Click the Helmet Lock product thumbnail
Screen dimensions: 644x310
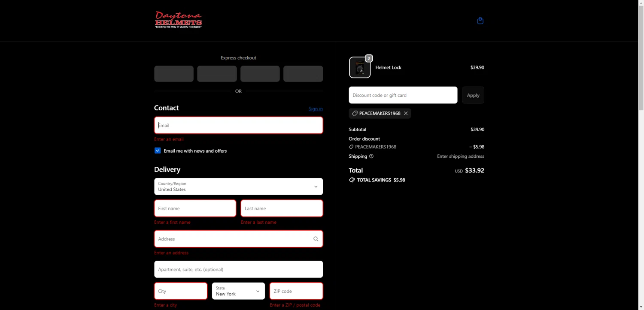pyautogui.click(x=360, y=68)
